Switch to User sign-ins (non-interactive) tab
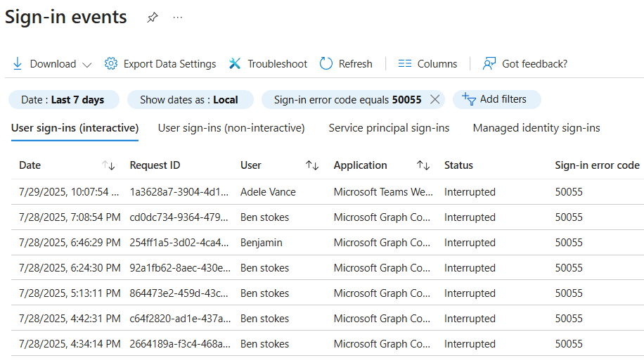 click(231, 128)
